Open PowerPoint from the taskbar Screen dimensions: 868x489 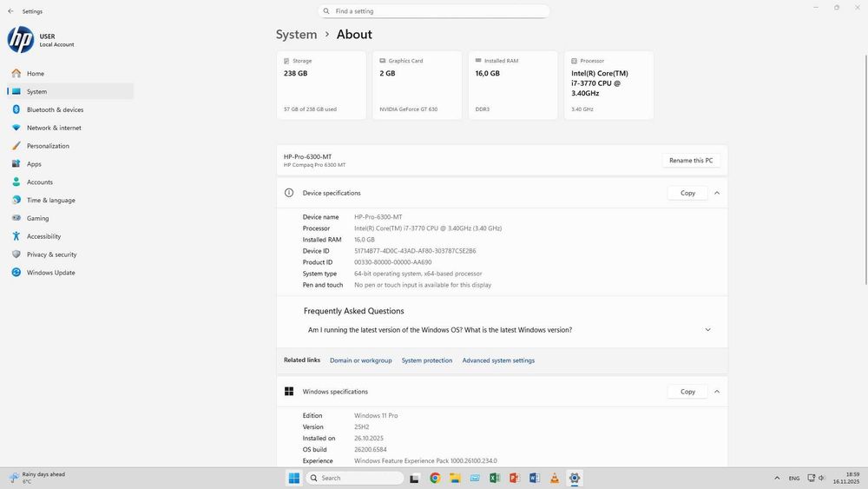point(514,478)
